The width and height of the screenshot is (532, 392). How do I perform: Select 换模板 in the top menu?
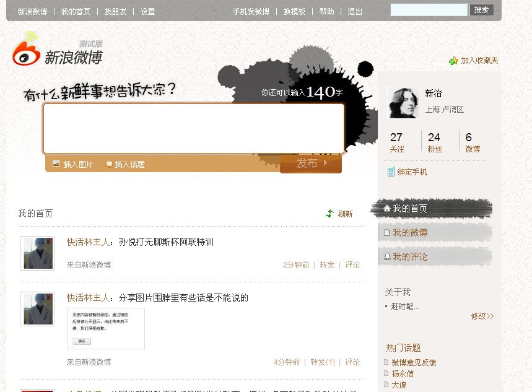pyautogui.click(x=294, y=12)
